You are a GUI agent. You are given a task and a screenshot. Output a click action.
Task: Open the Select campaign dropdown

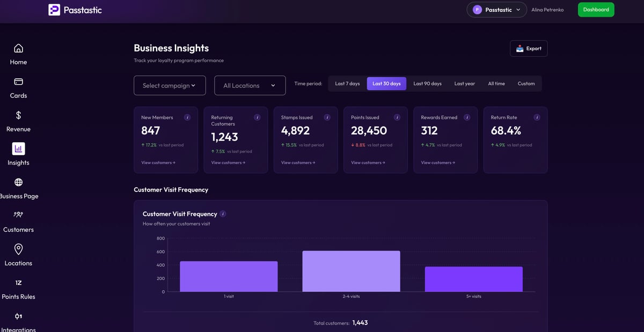coord(170,85)
